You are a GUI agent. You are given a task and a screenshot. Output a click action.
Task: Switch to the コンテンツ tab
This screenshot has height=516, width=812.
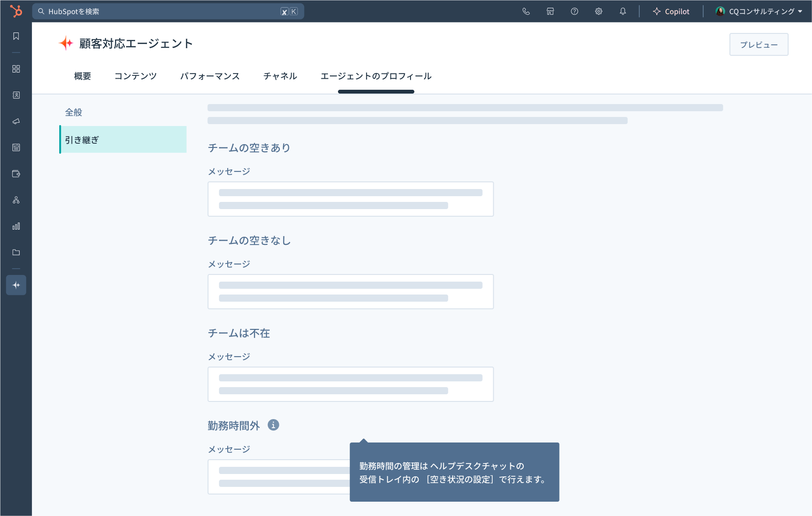pos(136,76)
